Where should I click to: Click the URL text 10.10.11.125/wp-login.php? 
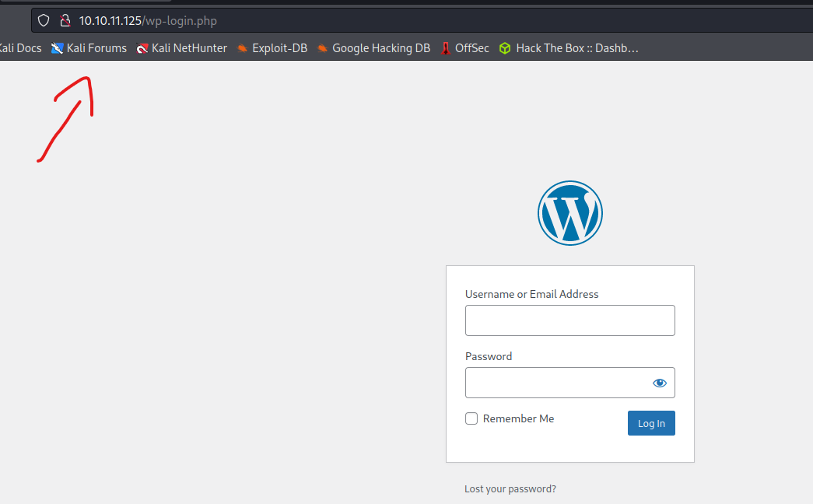coord(148,21)
